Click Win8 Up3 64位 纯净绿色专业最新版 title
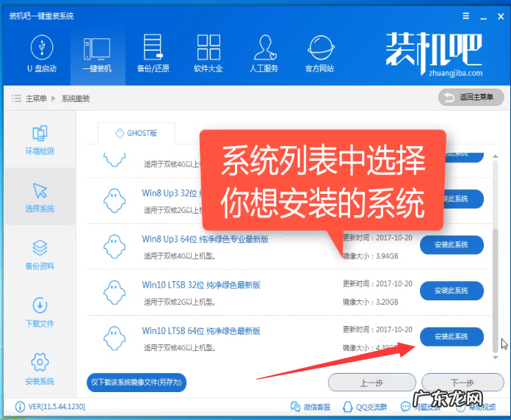511x420 pixels. 205,239
